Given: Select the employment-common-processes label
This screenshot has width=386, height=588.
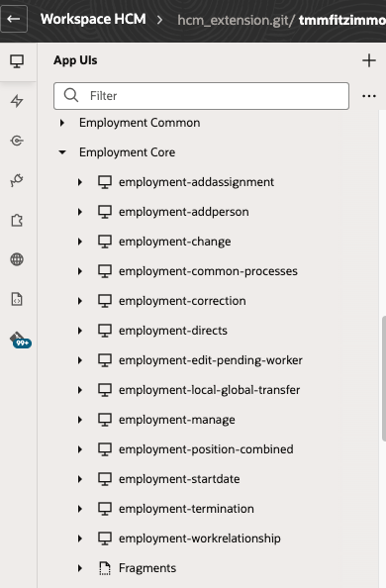Looking at the screenshot, I should coord(208,271).
